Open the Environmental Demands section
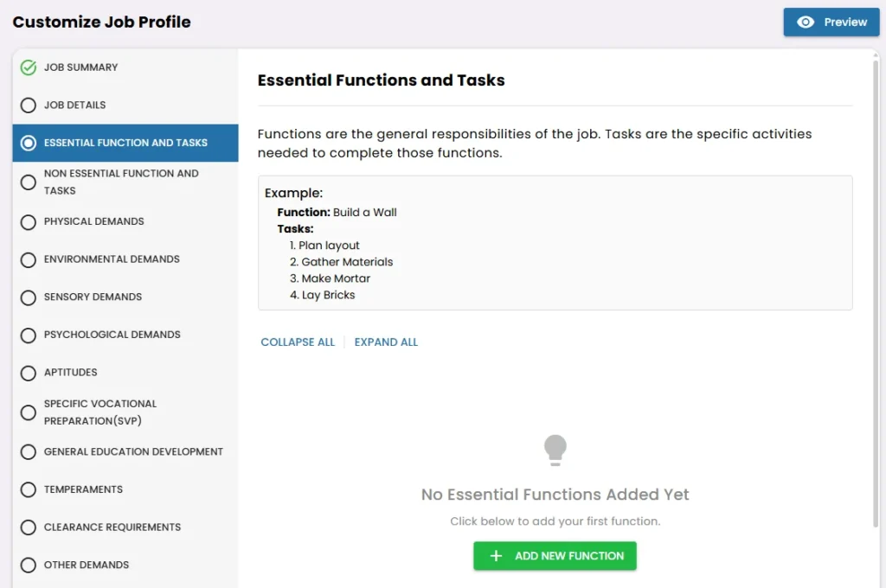This screenshot has width=886, height=588. [111, 259]
